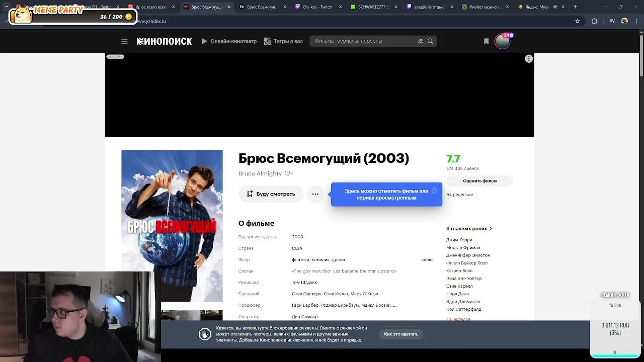Open advanced search filters icon
The height and width of the screenshot is (362, 644).
pyautogui.click(x=420, y=41)
